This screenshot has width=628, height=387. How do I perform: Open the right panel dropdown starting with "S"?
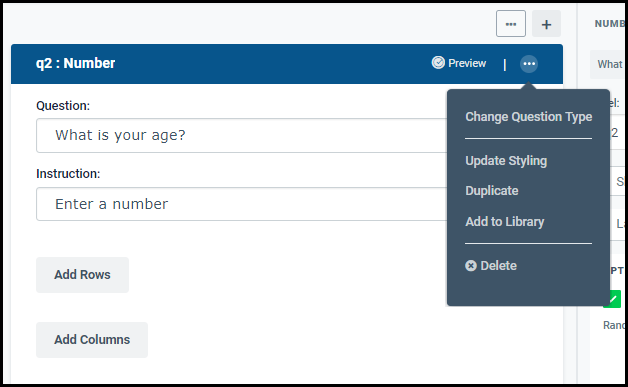pyautogui.click(x=617, y=181)
